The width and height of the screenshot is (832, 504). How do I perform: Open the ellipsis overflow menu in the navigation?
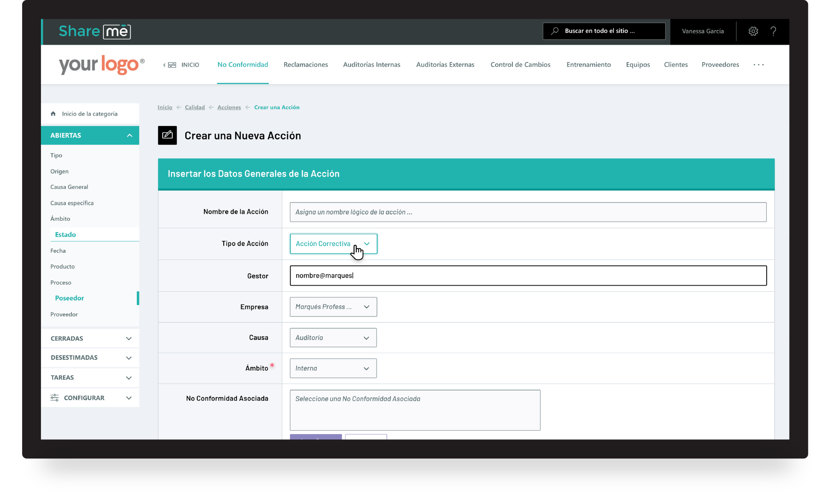[758, 64]
